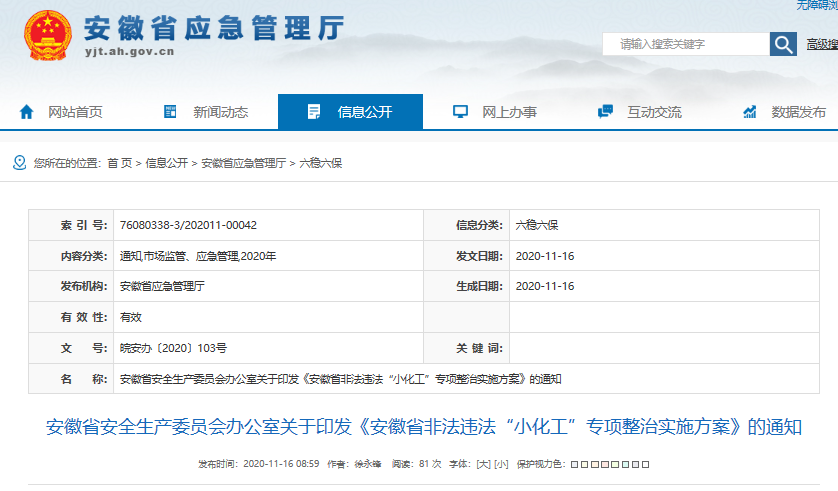Set font size to large with [大]

pos(483,464)
